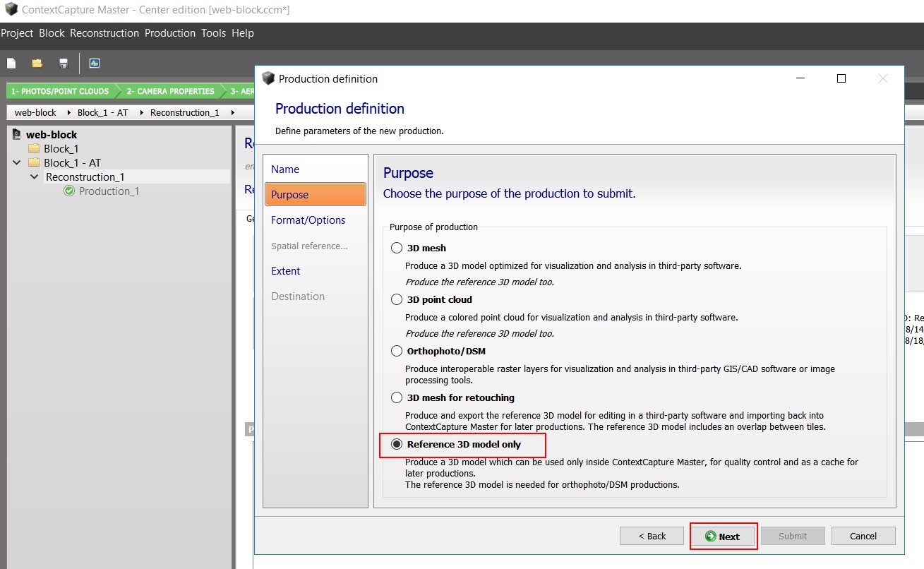Select web-block in the project tree

[52, 134]
